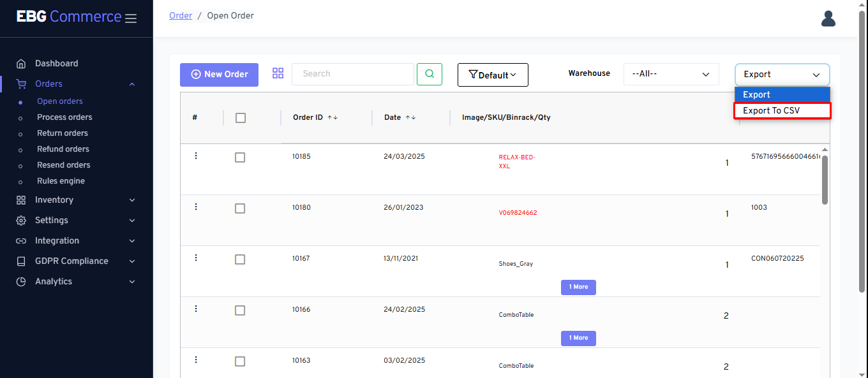868x378 pixels.
Task: Switch to grid view icon
Action: (278, 73)
